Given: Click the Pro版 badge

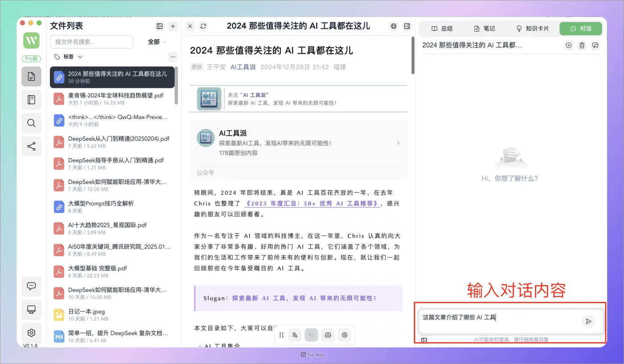Looking at the screenshot, I should pos(31,58).
